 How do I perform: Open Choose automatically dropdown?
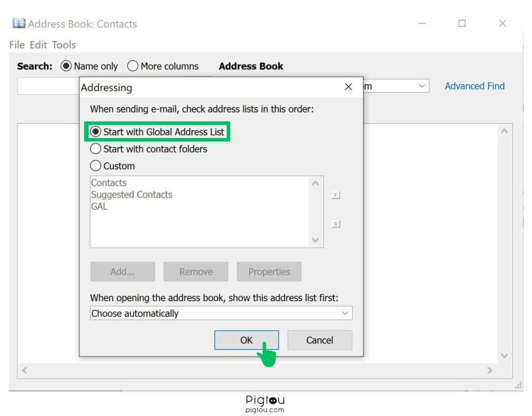221,313
